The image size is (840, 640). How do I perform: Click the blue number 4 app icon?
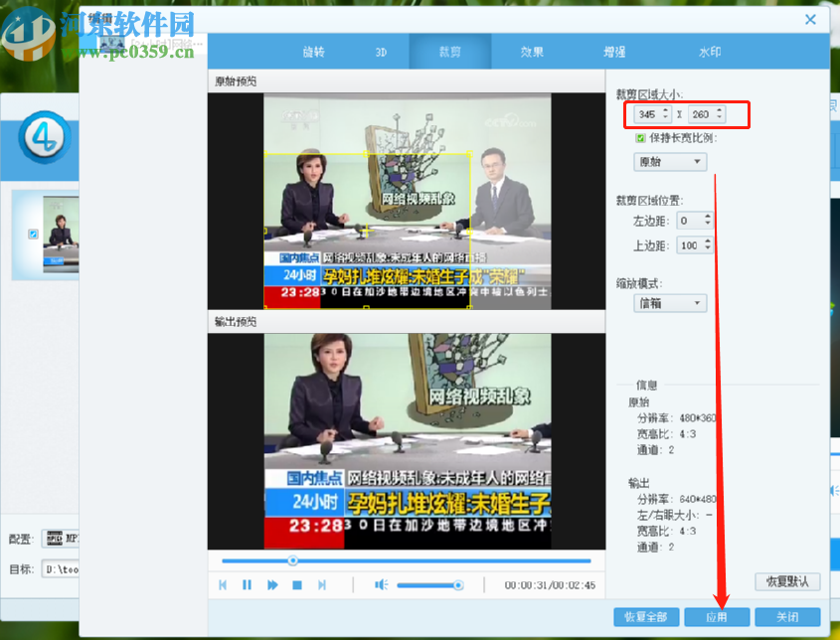(x=43, y=139)
